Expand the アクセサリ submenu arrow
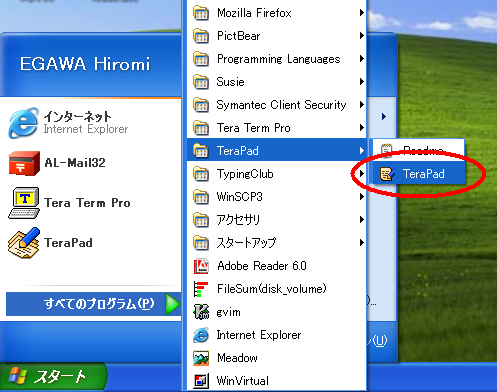 [x=362, y=220]
